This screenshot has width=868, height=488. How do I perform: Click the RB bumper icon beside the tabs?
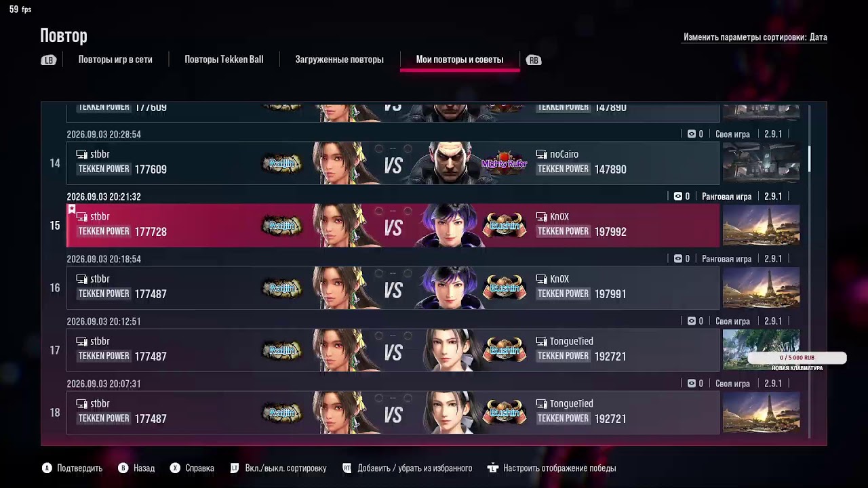pos(534,60)
